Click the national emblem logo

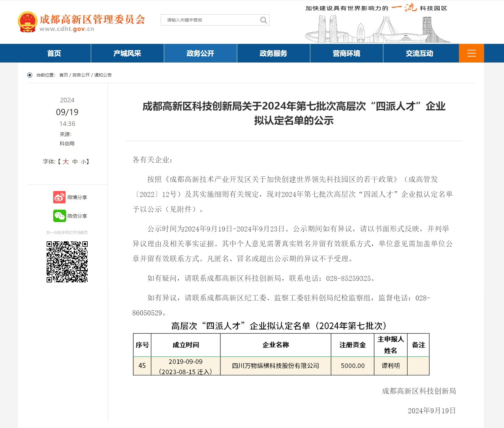pyautogui.click(x=27, y=22)
